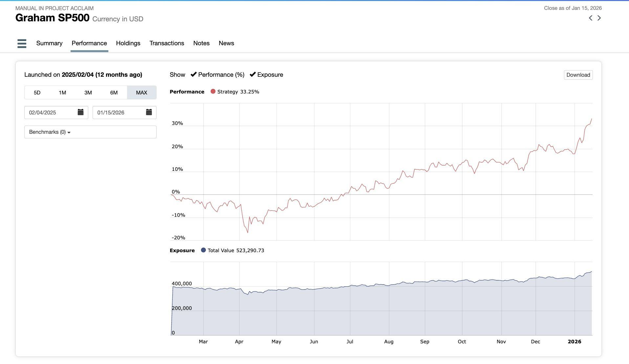This screenshot has height=364, width=629.
Task: Click the Jul x-axis label
Action: click(350, 342)
